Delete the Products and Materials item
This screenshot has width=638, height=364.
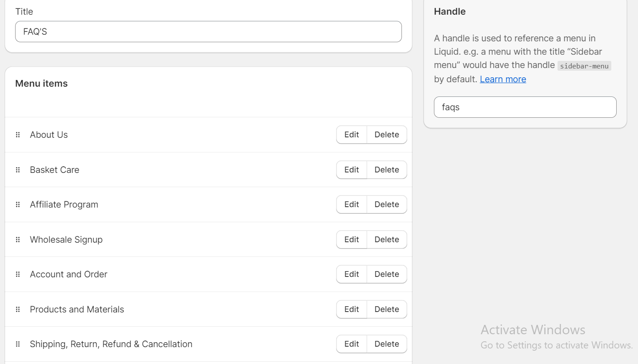(x=386, y=309)
